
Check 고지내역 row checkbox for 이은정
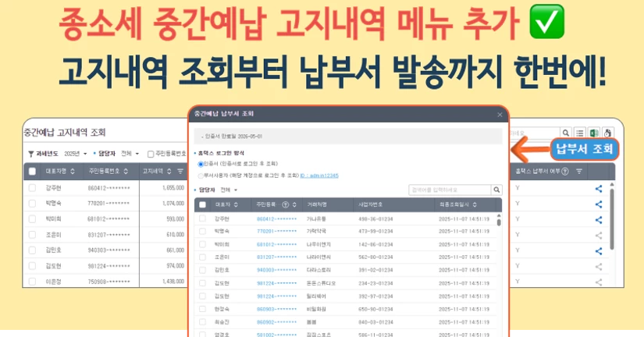pos(32,281)
